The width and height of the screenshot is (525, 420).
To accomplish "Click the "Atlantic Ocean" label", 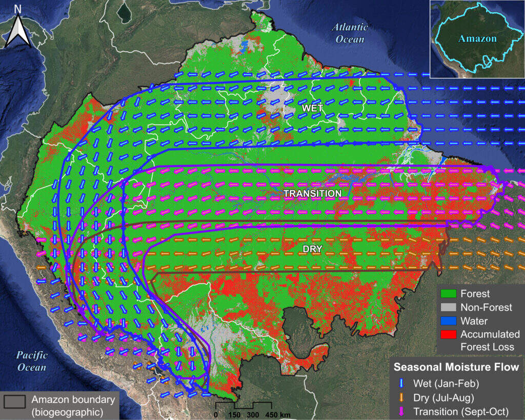I will click(350, 33).
